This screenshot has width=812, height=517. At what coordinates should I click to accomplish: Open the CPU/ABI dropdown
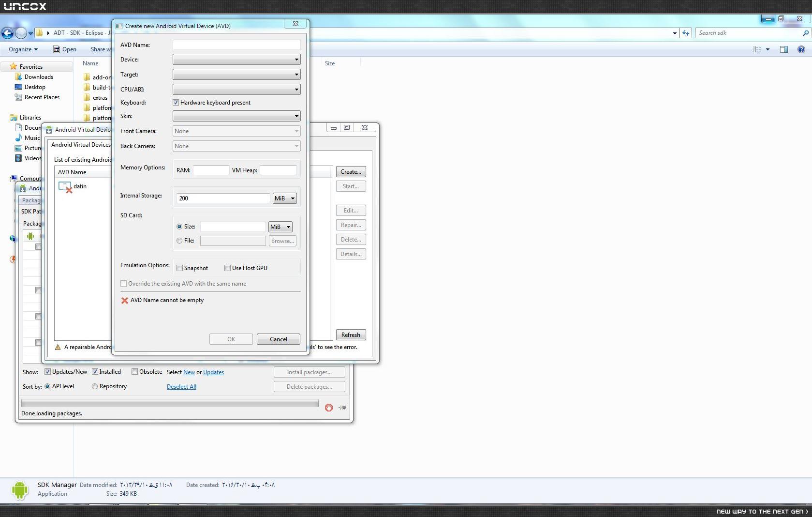(236, 90)
